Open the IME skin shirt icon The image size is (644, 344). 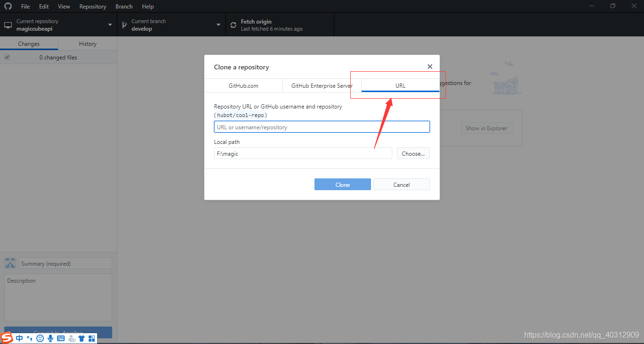(82, 338)
